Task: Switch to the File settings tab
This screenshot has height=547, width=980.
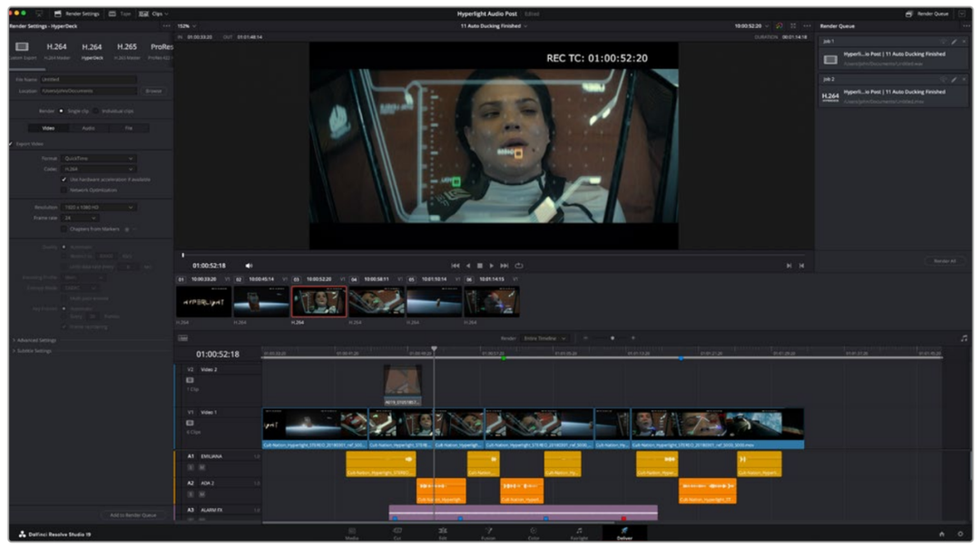Action: [128, 128]
